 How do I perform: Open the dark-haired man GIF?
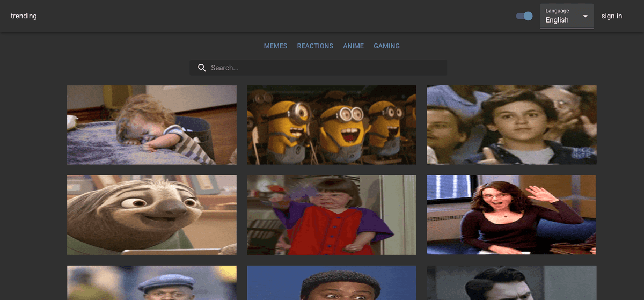[511, 283]
